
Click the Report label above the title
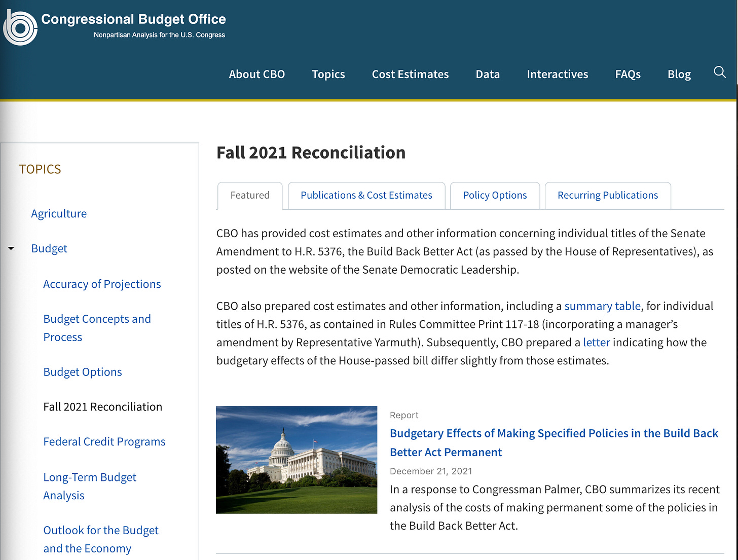[404, 416]
